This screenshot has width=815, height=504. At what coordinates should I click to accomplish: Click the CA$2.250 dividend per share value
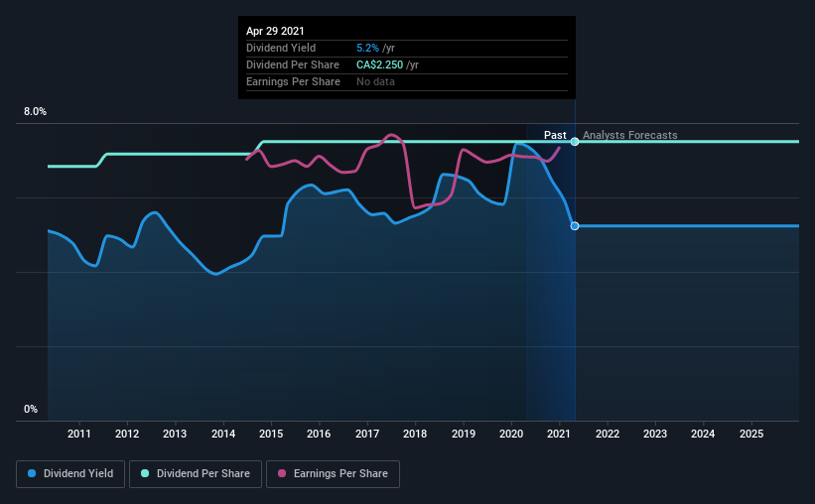(379, 64)
